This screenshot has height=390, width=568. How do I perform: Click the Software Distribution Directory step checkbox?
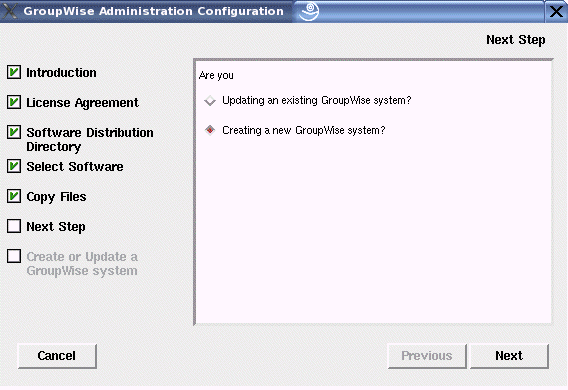pyautogui.click(x=14, y=132)
